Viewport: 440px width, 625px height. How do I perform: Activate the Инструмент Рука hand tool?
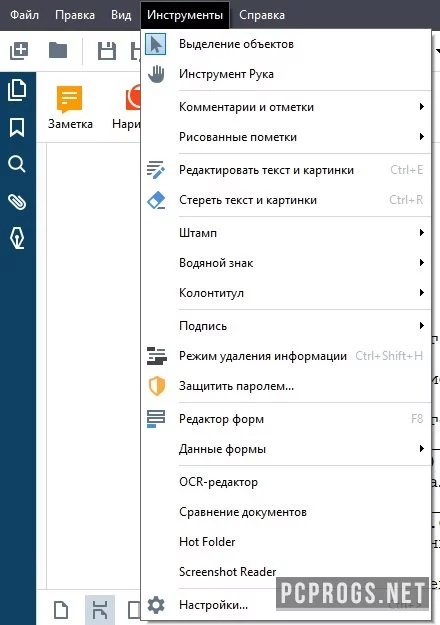point(286,74)
